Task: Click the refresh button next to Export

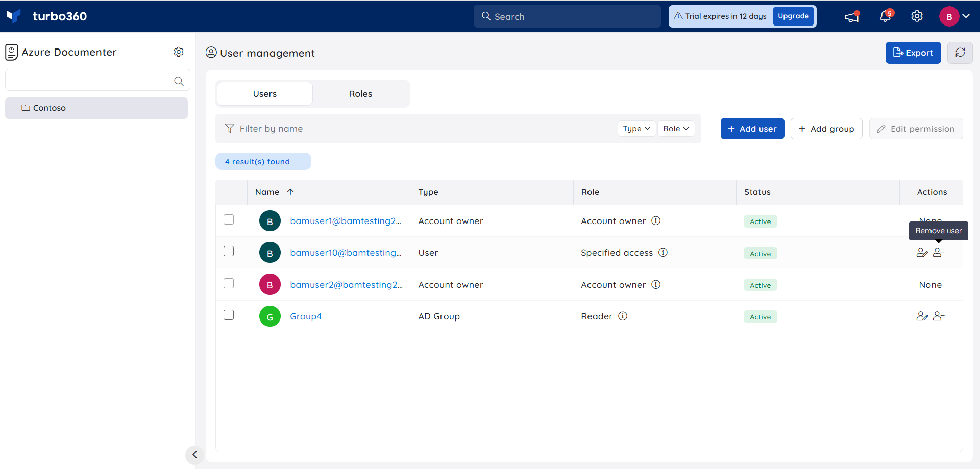Action: (x=960, y=53)
